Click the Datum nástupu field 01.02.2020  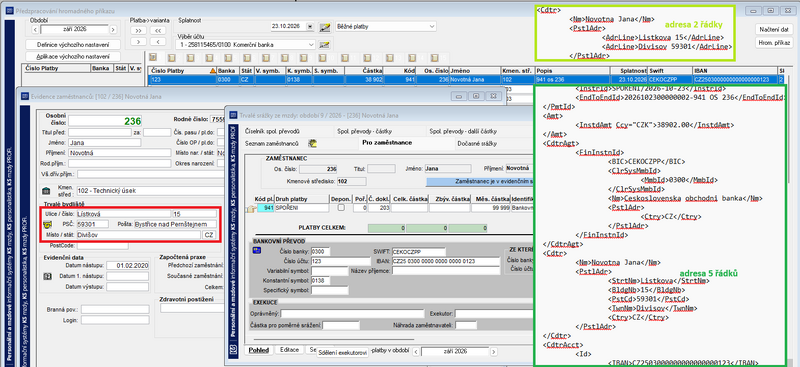128,265
